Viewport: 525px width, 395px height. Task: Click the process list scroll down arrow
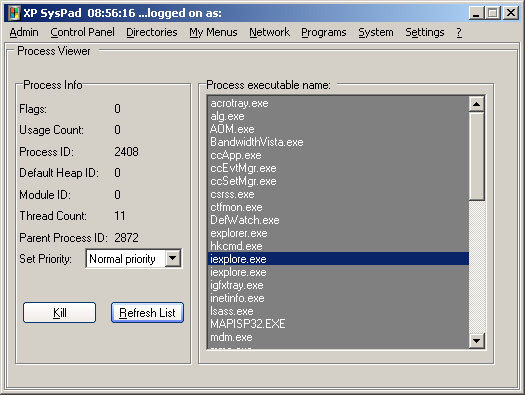coord(476,341)
